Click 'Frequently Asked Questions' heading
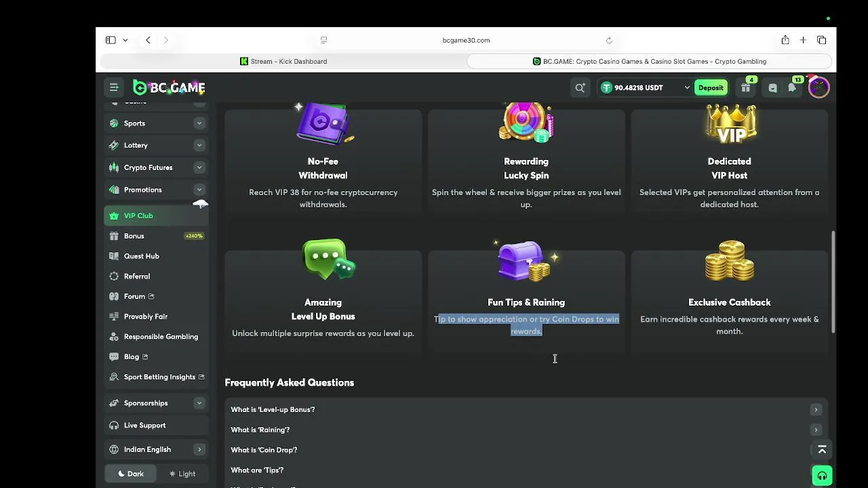Screen dimensions: 868x488 (x=290, y=382)
